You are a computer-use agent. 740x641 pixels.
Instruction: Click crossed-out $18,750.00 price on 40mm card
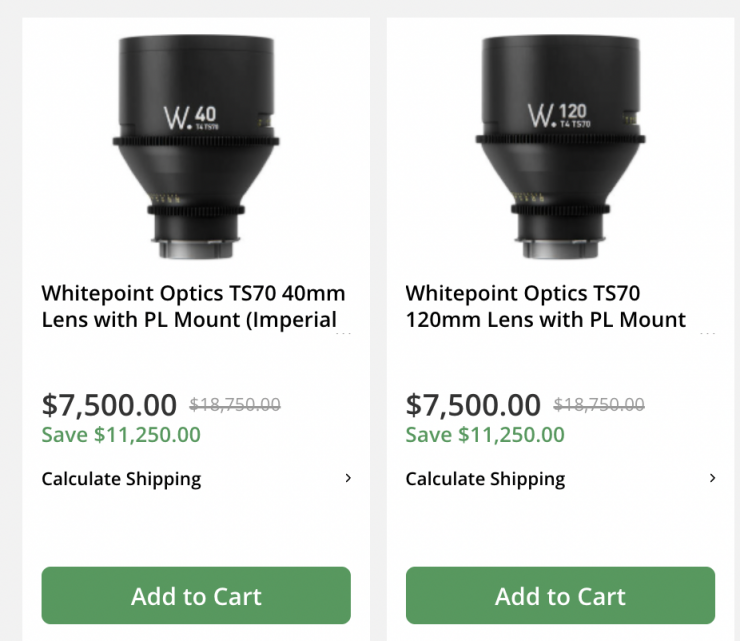[x=235, y=404]
